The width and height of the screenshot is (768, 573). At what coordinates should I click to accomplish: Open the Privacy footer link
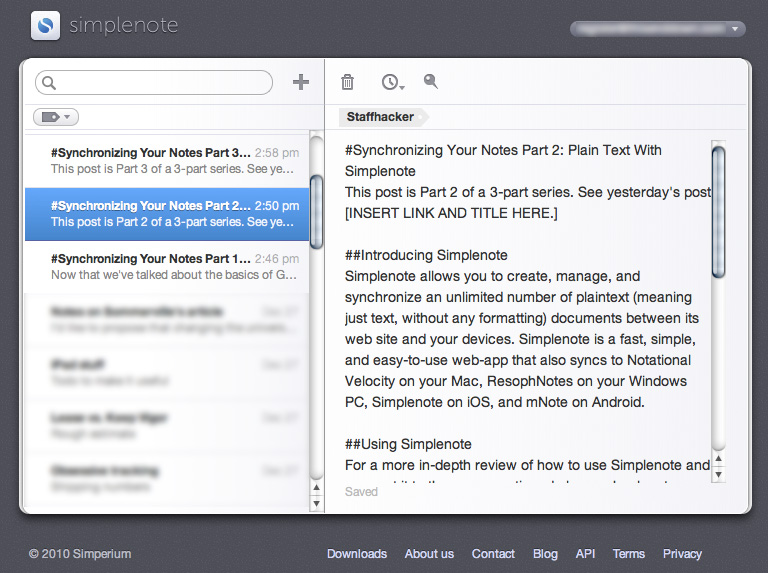(x=682, y=554)
